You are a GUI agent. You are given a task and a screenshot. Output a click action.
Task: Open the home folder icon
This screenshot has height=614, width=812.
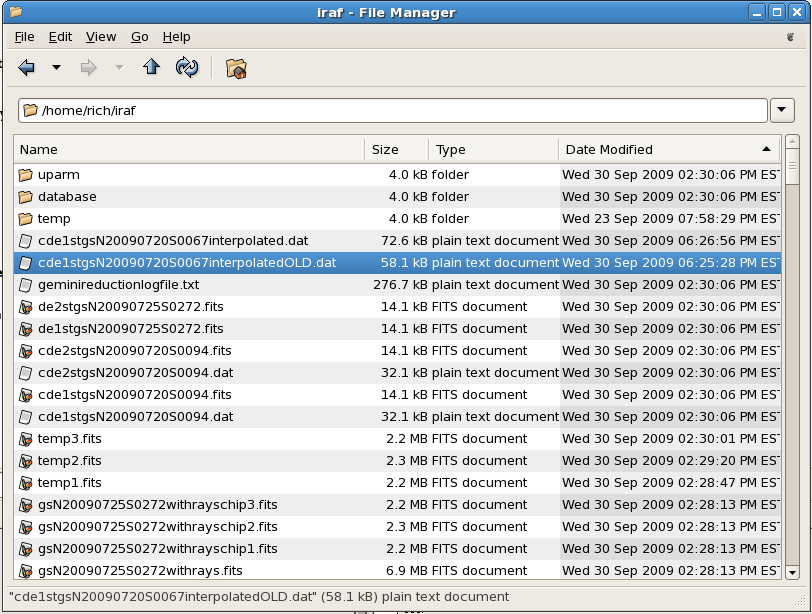pos(236,68)
